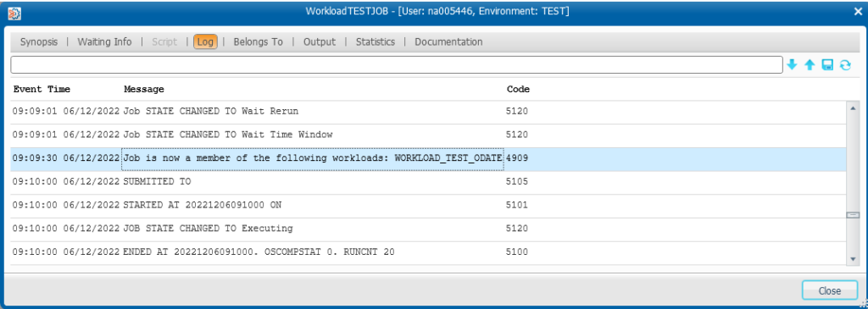Click the scrollbar down arrow
The width and height of the screenshot is (868, 309).
click(x=853, y=258)
